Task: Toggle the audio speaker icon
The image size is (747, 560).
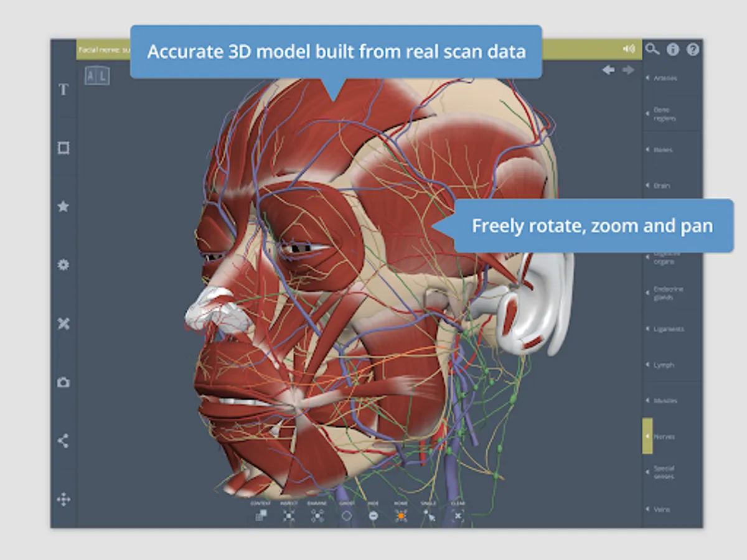Action: [x=629, y=49]
